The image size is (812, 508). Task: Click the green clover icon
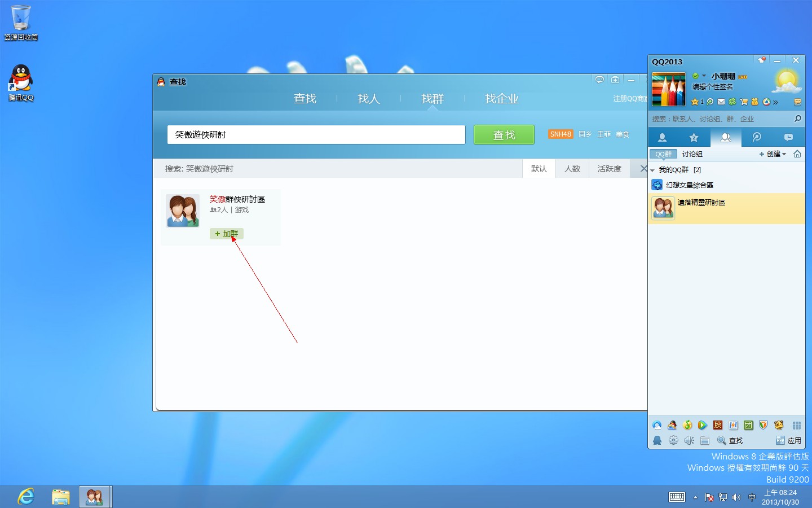[x=732, y=102]
